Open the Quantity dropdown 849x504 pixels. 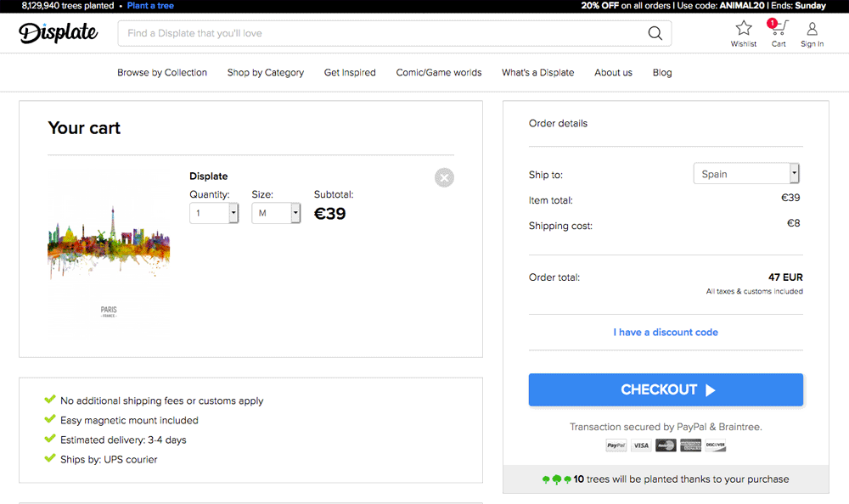214,213
